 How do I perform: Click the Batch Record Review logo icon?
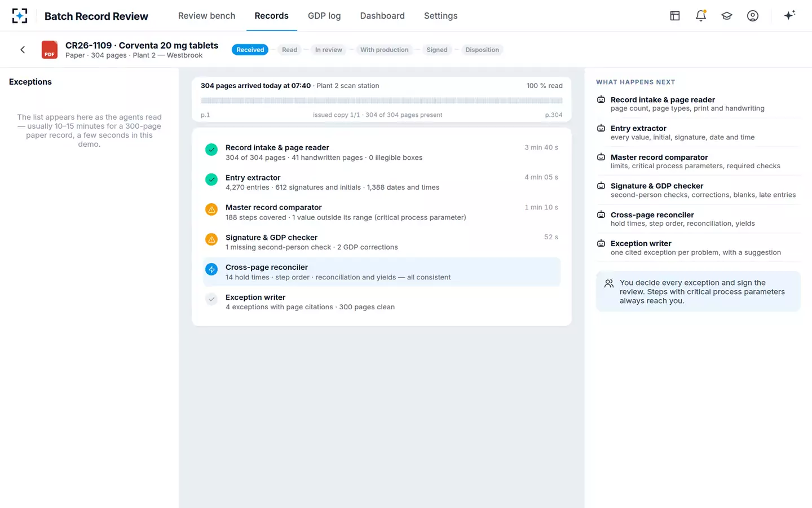[20, 16]
